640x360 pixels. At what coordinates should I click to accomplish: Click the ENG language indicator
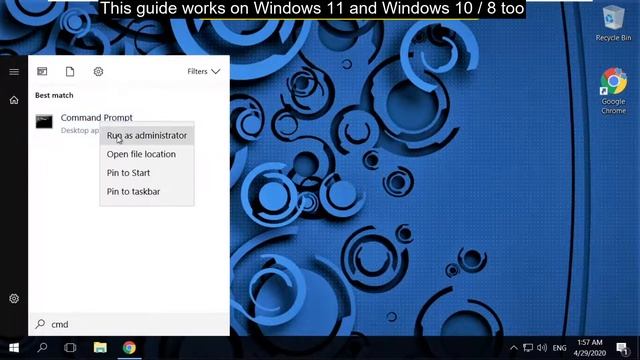[560, 348]
